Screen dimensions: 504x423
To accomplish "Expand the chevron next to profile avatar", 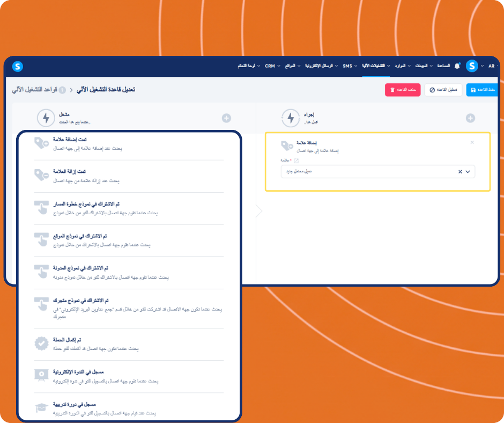I will click(x=482, y=66).
